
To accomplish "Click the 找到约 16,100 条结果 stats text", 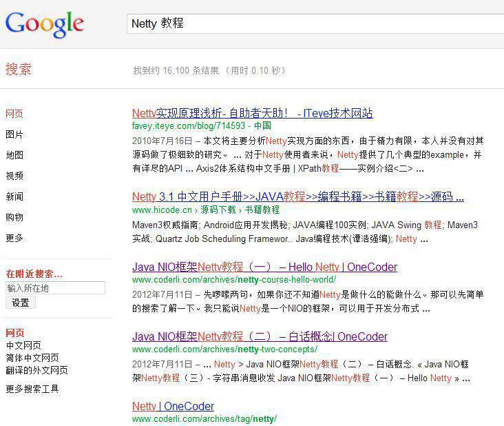I will click(x=209, y=70).
